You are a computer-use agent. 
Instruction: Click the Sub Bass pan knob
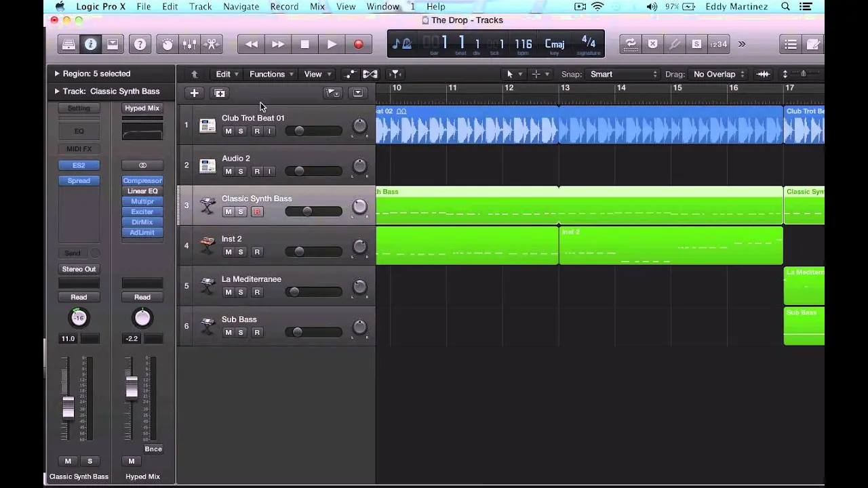coord(359,327)
